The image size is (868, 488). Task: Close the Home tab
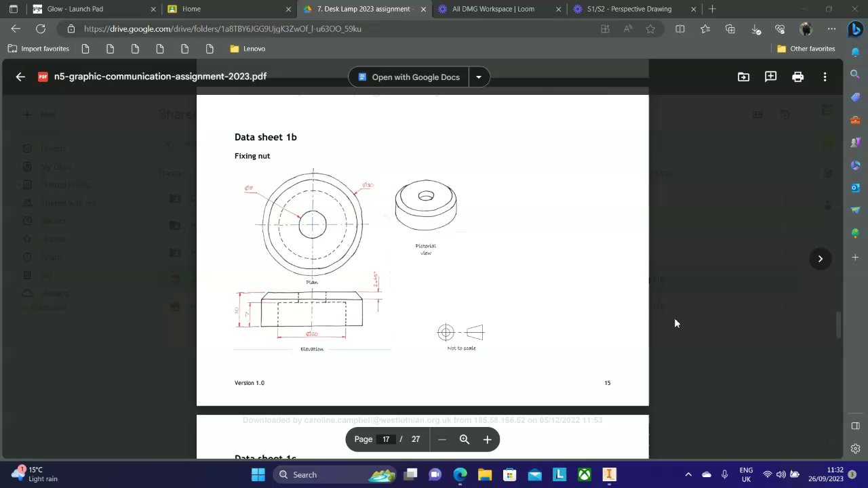tap(288, 9)
